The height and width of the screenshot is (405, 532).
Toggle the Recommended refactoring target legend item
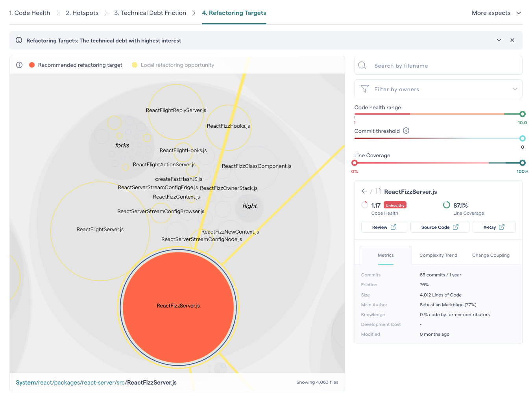[75, 65]
